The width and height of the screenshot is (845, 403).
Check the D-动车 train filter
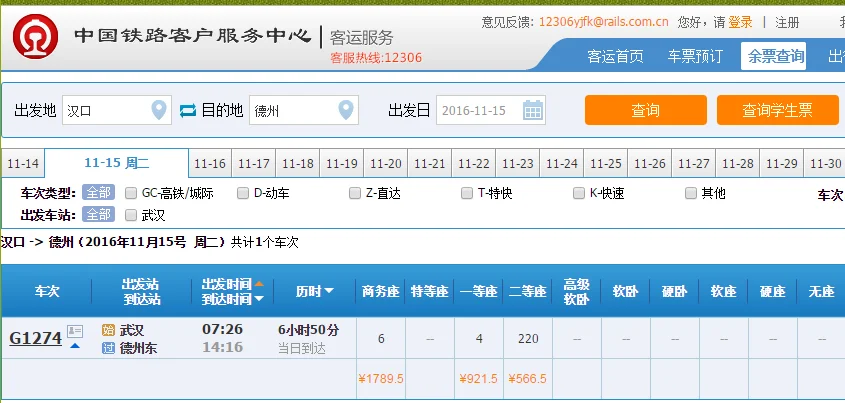pos(243,193)
